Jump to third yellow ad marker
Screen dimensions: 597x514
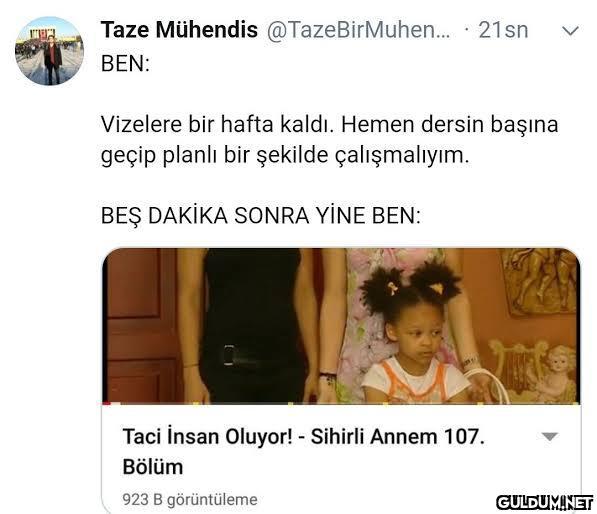click(386, 403)
